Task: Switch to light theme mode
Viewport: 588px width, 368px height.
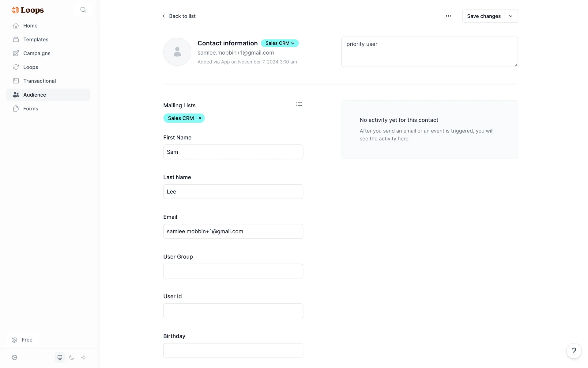Action: [83, 357]
